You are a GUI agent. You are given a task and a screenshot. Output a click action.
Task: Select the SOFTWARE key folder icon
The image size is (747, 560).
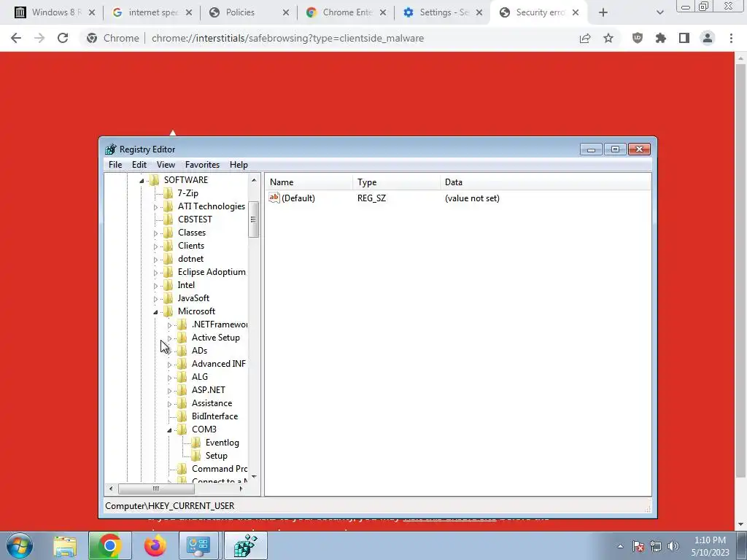tap(155, 179)
